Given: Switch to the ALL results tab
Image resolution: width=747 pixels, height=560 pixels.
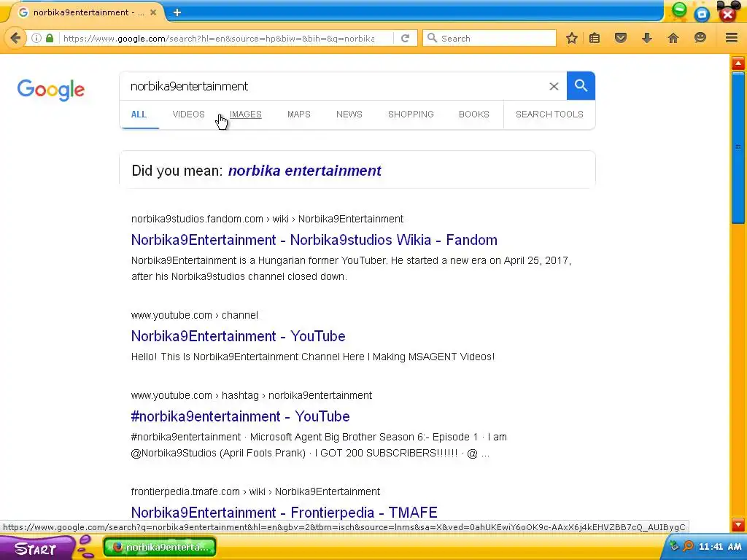Looking at the screenshot, I should click(x=139, y=114).
